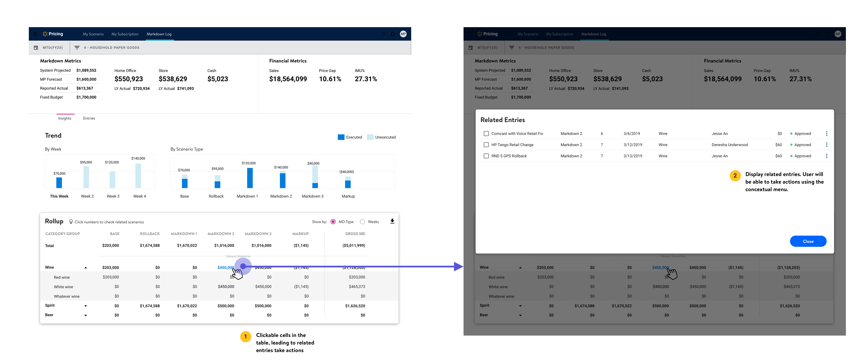Click the MTD(FY20) calendar icon
The width and height of the screenshot is (868, 363).
pyautogui.click(x=36, y=48)
